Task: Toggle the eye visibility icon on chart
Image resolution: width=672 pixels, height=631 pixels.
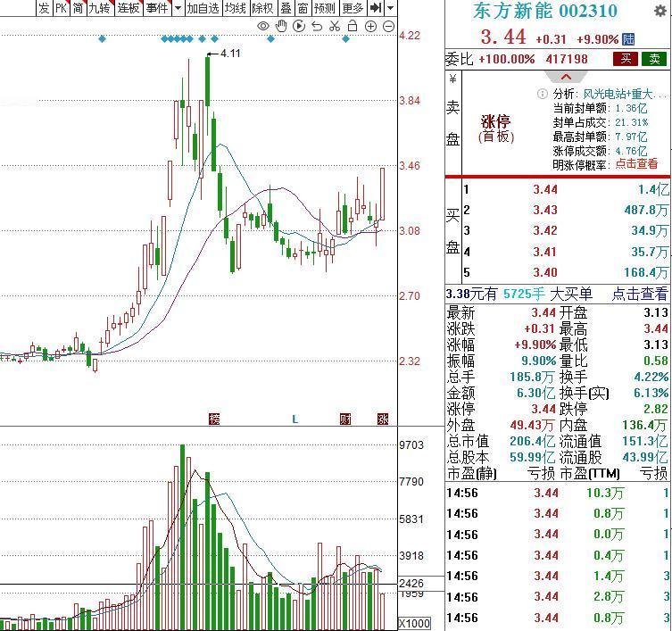Action: [263, 27]
